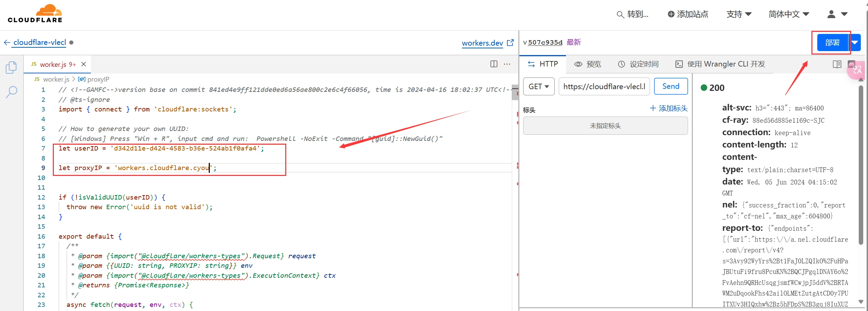Expand the 简体中文 language menu

click(788, 14)
